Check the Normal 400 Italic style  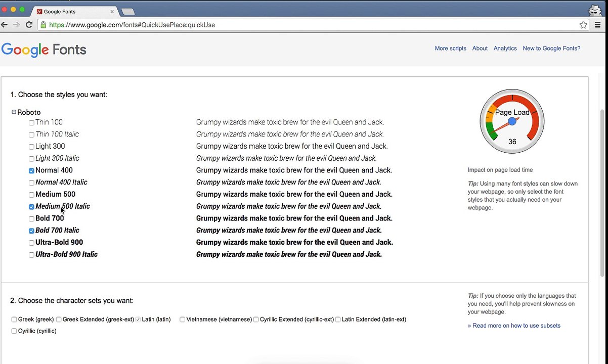(31, 183)
